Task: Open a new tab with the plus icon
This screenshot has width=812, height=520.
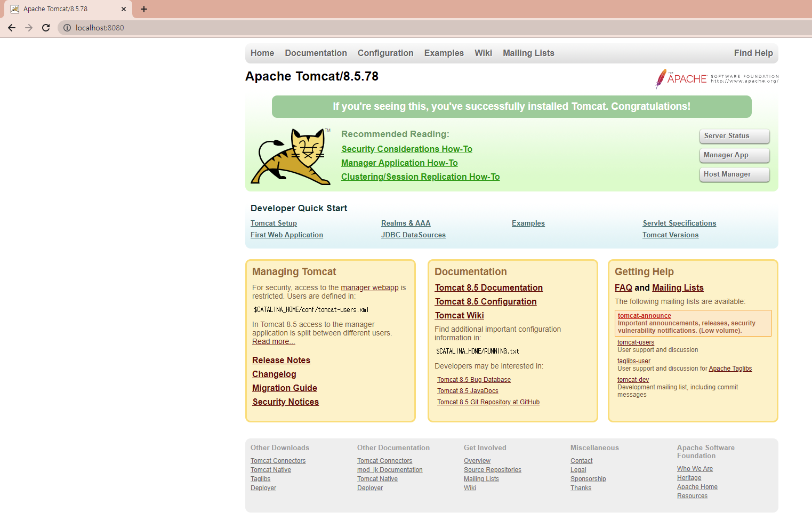Action: pyautogui.click(x=144, y=9)
